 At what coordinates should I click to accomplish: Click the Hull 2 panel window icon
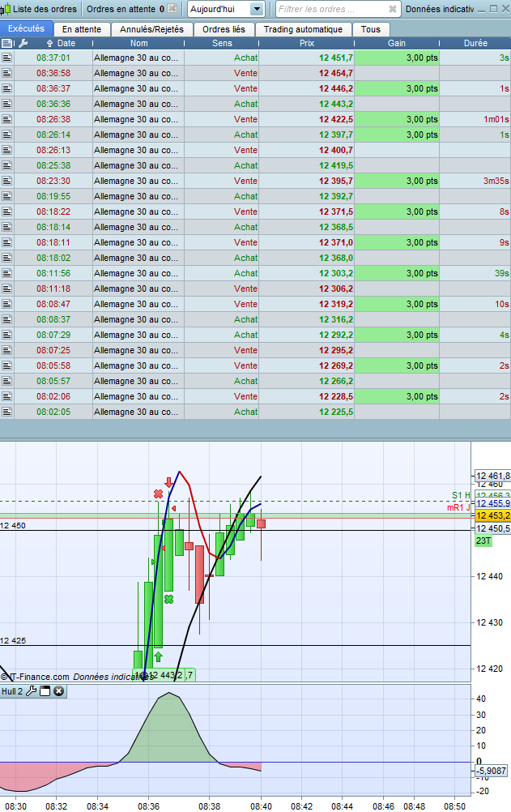(x=45, y=691)
